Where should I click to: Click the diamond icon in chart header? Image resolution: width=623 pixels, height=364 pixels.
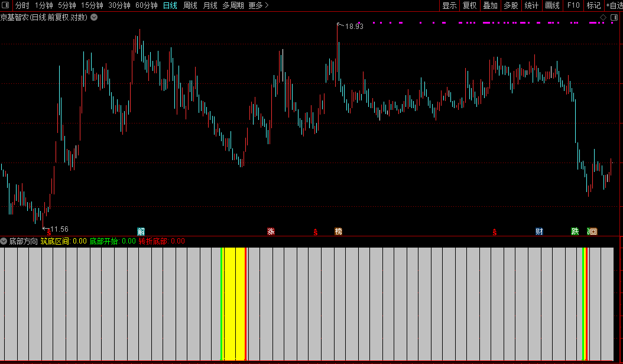(603, 17)
